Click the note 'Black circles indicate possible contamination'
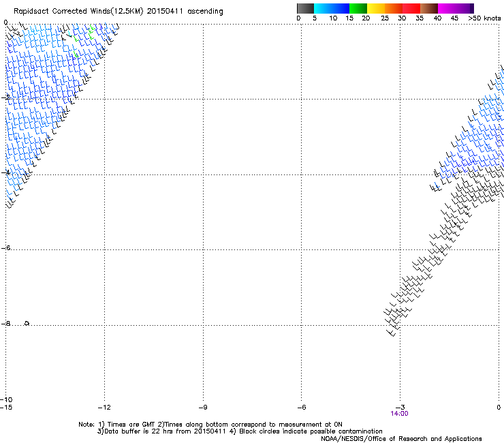504x443 pixels. click(311, 431)
